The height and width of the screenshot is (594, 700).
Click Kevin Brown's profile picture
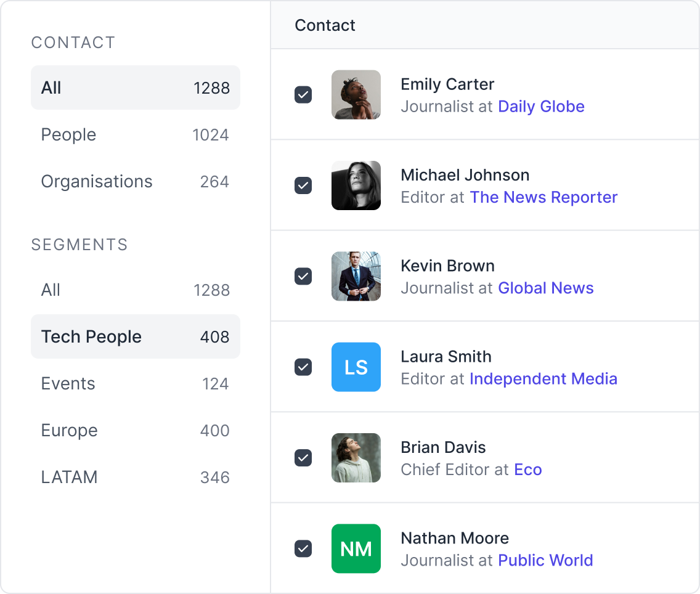[x=356, y=276]
